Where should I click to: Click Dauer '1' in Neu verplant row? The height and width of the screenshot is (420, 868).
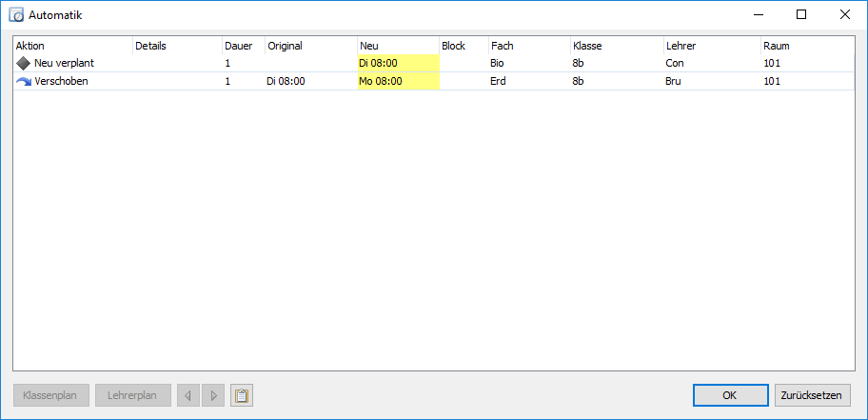point(227,63)
